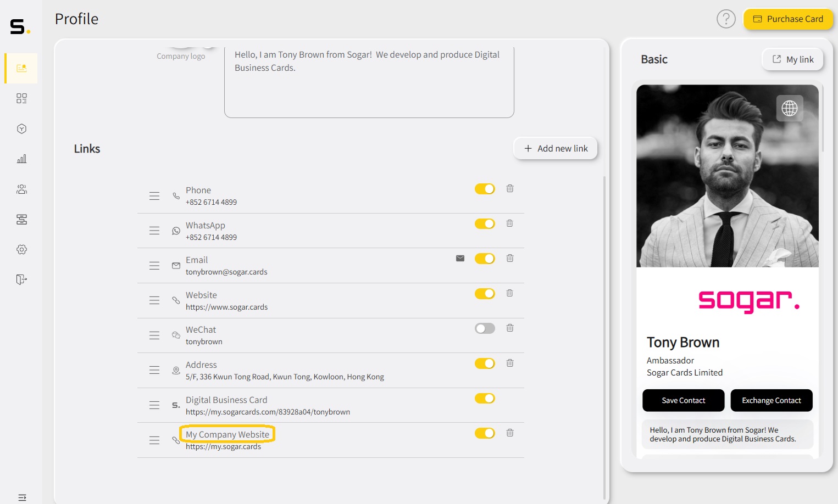
Task: Click the WeChat tonybrown entry
Action: pos(204,341)
